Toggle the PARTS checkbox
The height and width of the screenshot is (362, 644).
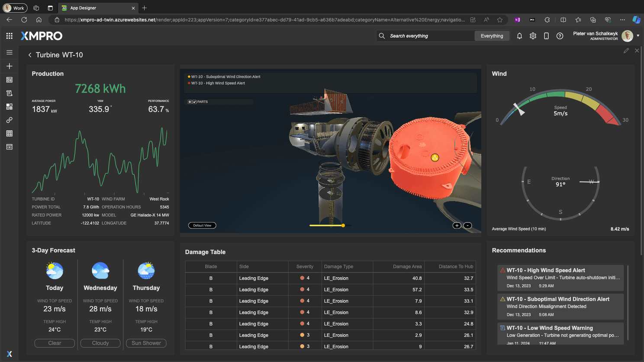tap(194, 102)
